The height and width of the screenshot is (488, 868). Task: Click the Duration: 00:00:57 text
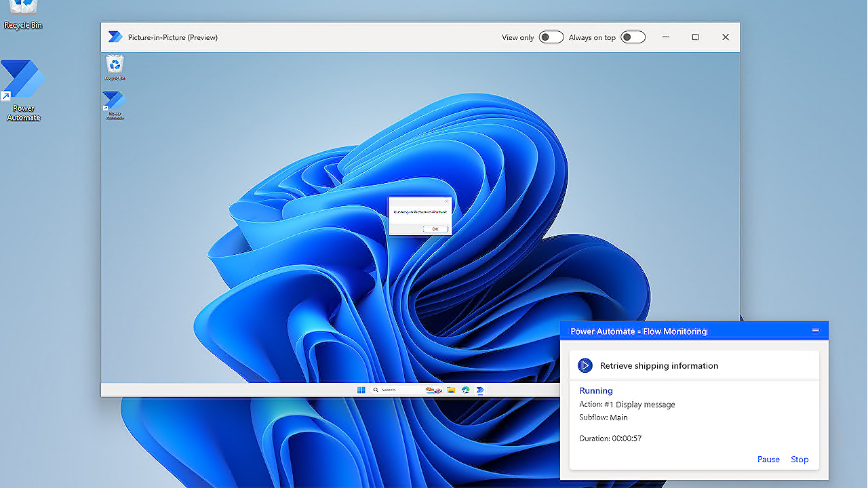[x=610, y=439]
